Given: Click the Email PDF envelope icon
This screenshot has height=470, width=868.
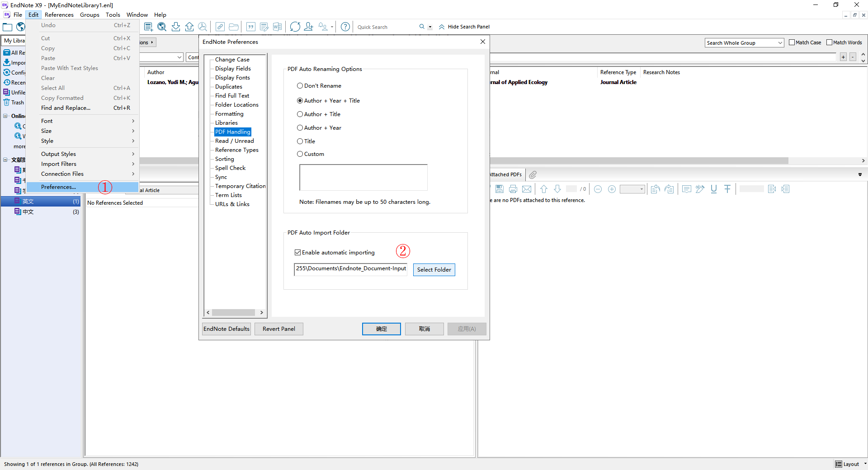Looking at the screenshot, I should tap(527, 189).
